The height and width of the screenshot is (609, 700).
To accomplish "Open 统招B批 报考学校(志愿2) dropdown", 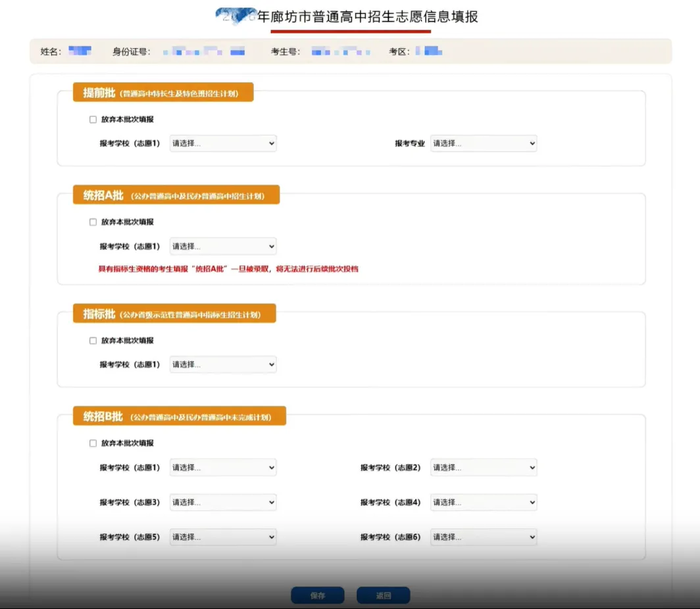I will (x=484, y=468).
